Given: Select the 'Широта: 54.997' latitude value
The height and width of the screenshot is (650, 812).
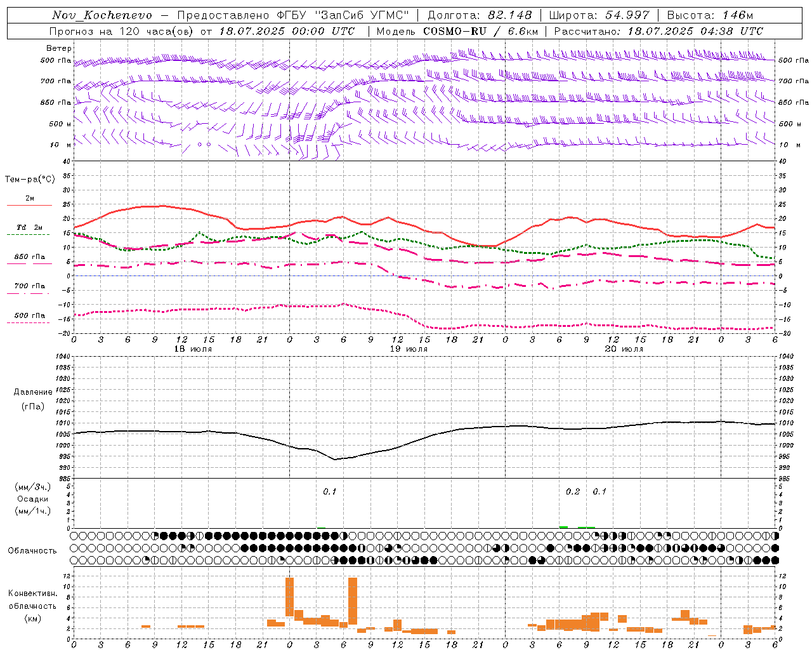Looking at the screenshot, I should 599,15.
